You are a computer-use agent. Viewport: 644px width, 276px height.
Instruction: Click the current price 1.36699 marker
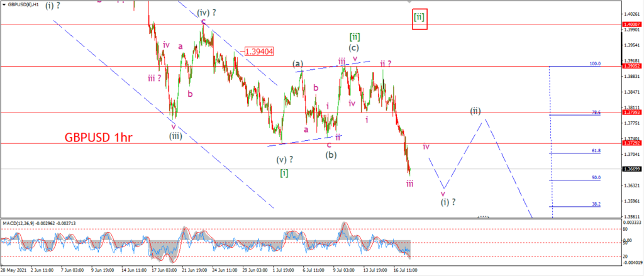[631, 169]
